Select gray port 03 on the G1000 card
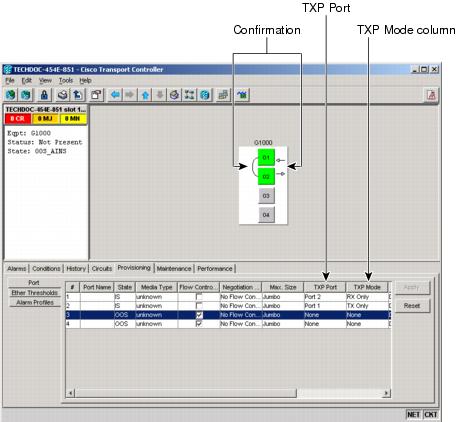456x422 pixels. (266, 196)
